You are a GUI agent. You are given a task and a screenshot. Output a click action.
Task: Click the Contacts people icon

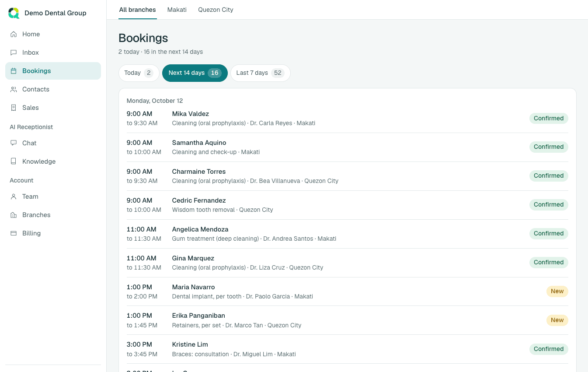pos(14,89)
